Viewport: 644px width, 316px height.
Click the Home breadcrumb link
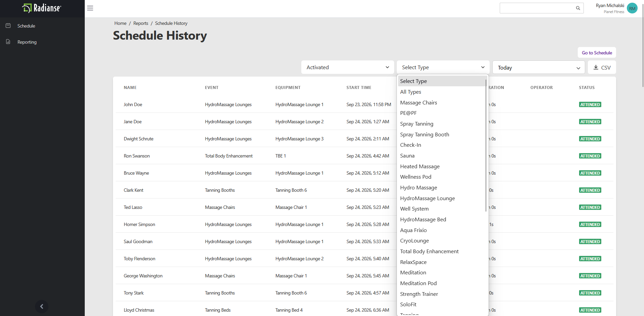click(x=120, y=23)
